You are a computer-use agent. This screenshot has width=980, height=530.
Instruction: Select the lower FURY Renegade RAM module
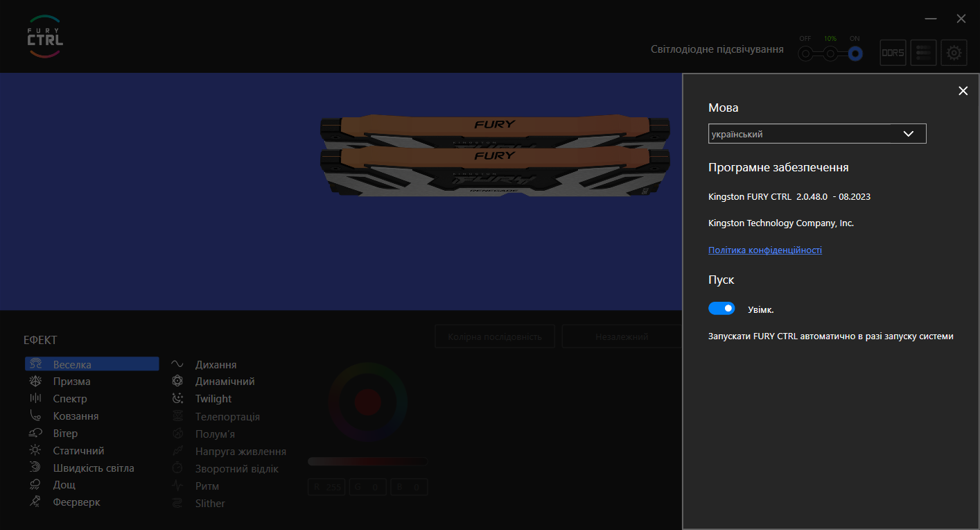[495, 172]
